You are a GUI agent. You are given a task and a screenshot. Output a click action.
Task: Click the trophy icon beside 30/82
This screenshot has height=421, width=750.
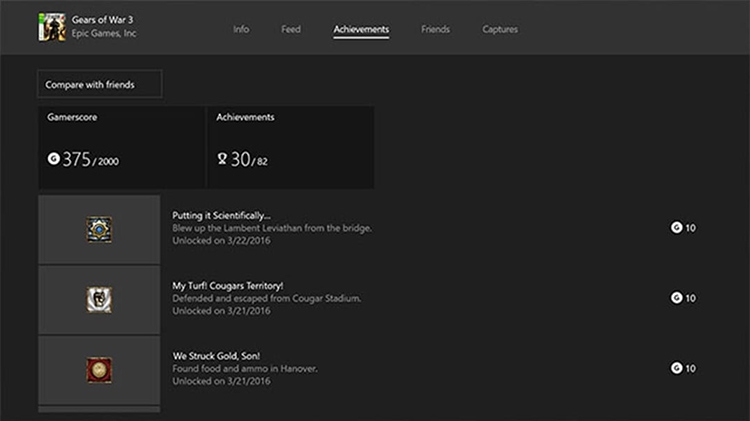(x=222, y=158)
